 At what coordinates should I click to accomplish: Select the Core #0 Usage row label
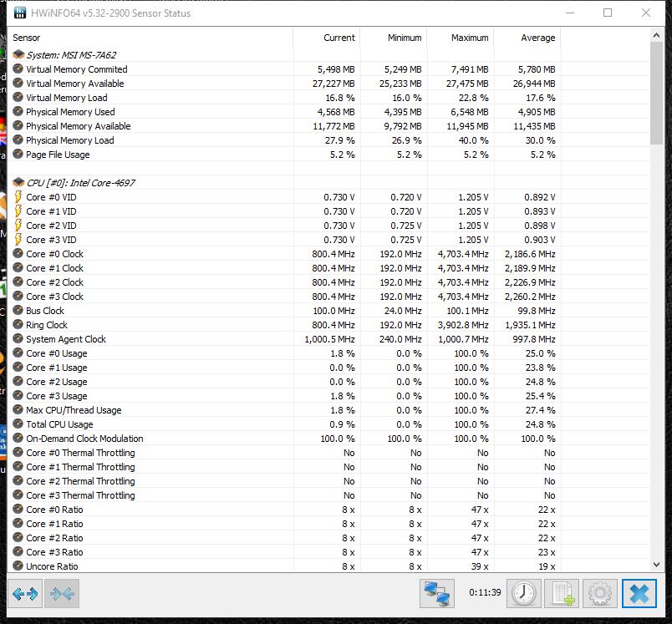coord(57,353)
